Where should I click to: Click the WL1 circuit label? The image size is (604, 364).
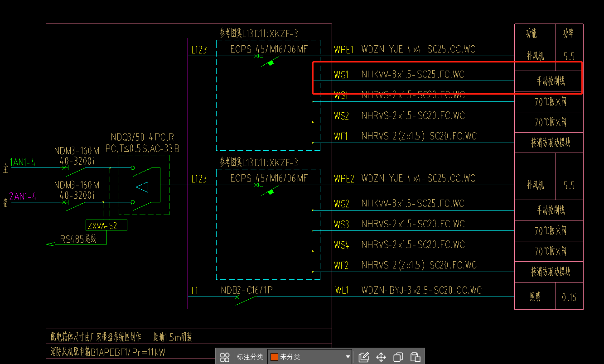pyautogui.click(x=342, y=291)
